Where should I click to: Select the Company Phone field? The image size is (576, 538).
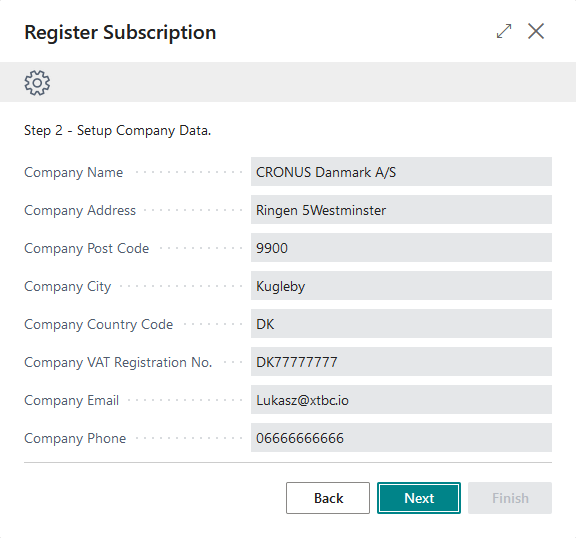coord(401,438)
